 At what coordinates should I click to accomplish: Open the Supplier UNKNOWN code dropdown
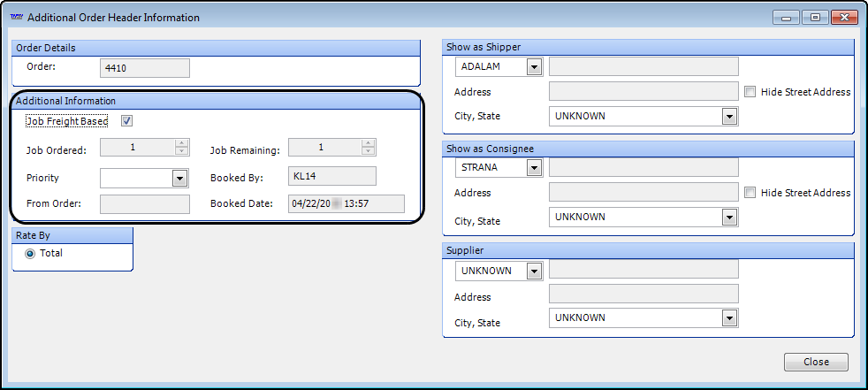coord(534,271)
